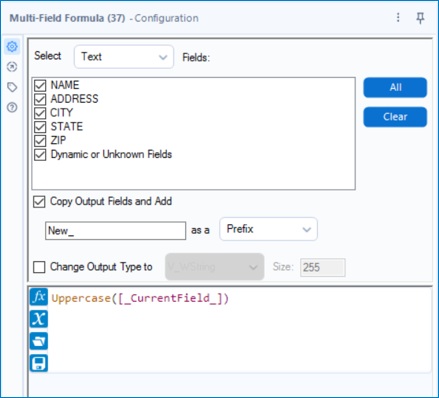Click the New_ prefix text field

(x=115, y=231)
